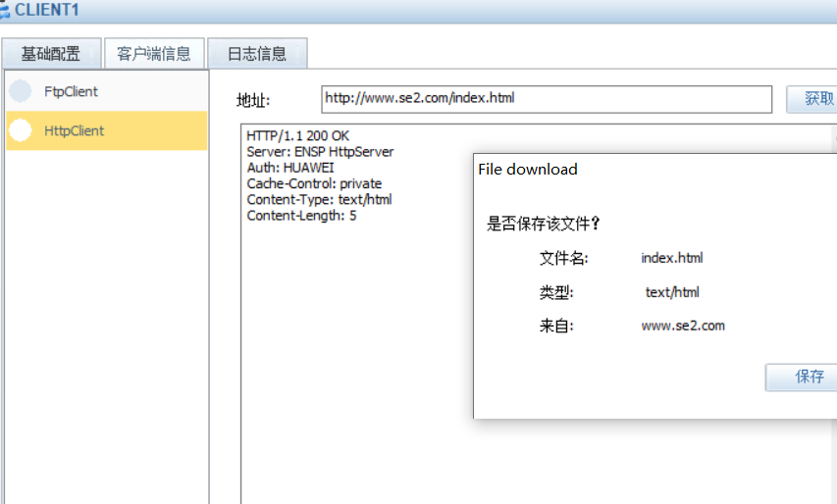
Task: Open the 基础配置 tab
Action: 51,53
